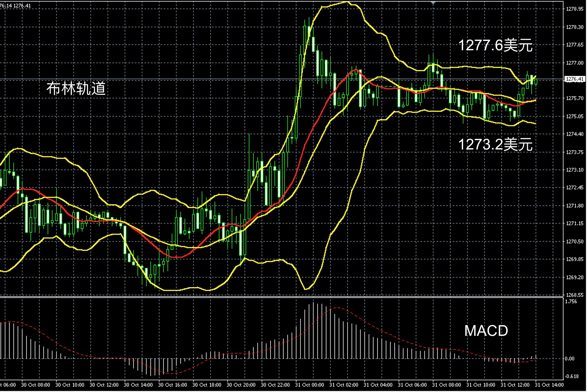Click the 布林轨道 text label
The image size is (587, 392).
point(76,89)
